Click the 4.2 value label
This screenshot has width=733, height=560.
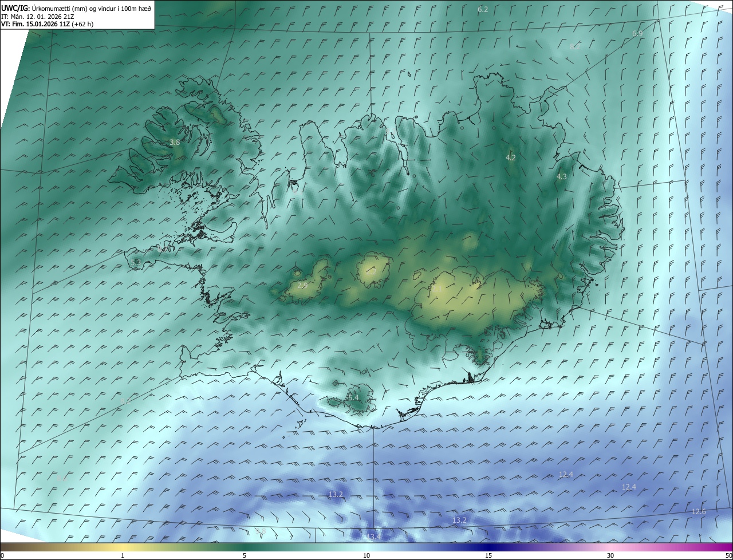pos(511,157)
